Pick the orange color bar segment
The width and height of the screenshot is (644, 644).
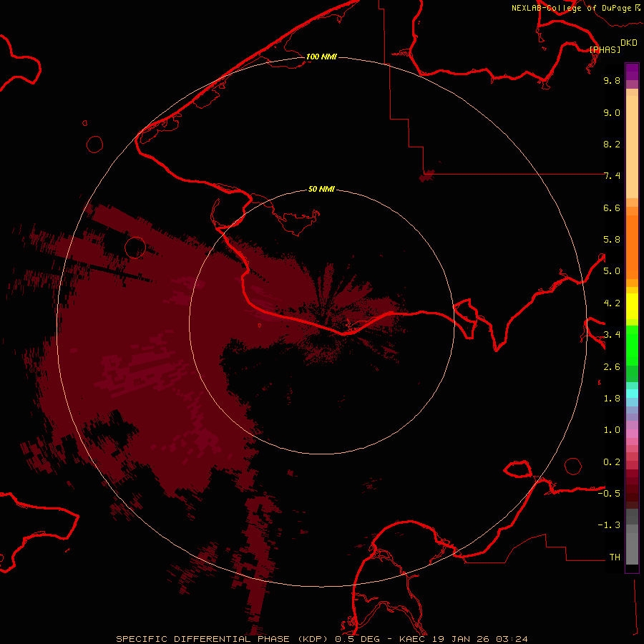(632, 246)
